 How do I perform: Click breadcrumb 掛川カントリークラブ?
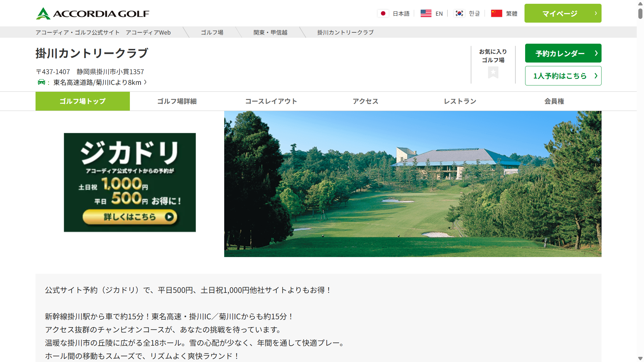(x=345, y=32)
